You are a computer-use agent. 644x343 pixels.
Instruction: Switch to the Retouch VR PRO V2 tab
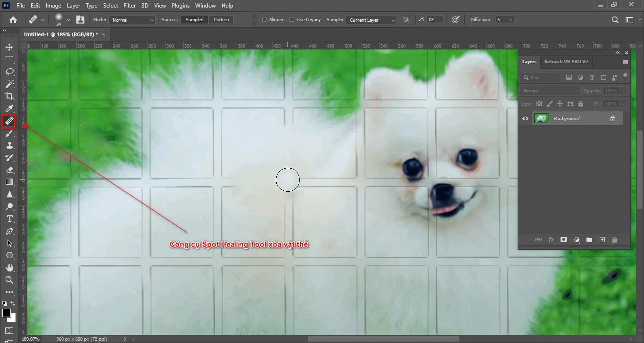(x=566, y=61)
